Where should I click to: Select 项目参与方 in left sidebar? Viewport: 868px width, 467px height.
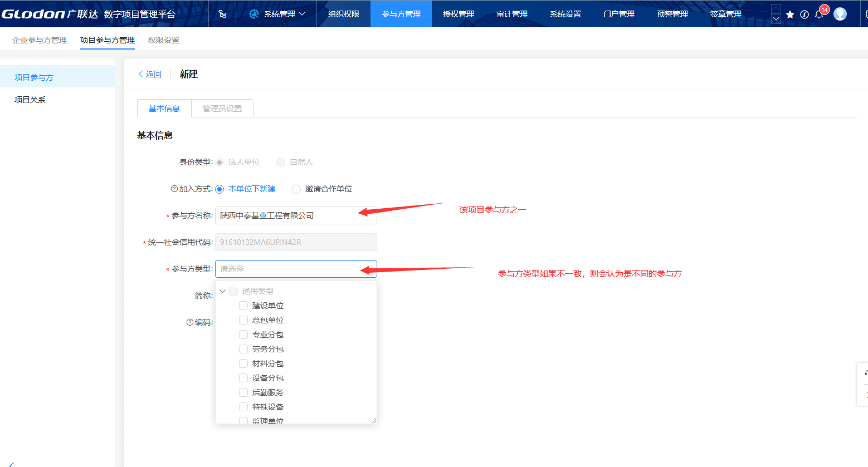(x=57, y=77)
